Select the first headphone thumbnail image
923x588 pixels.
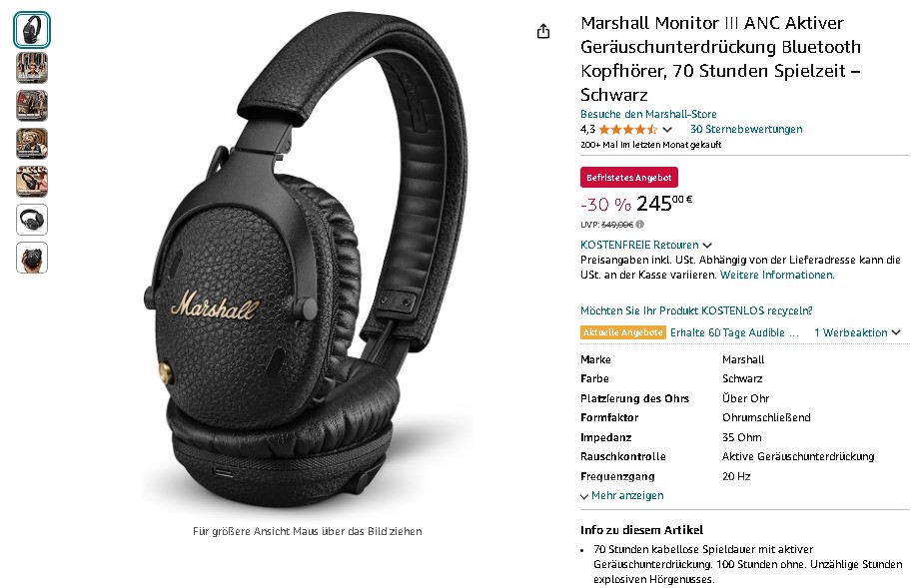[x=32, y=29]
